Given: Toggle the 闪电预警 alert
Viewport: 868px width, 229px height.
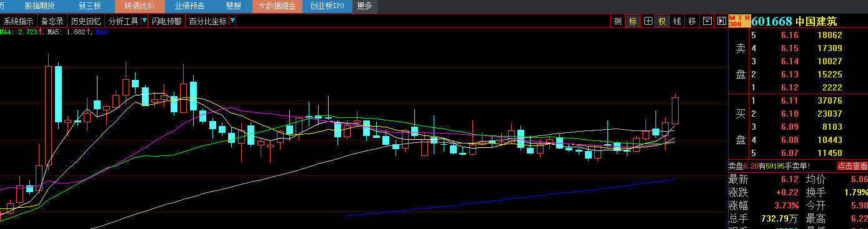Looking at the screenshot, I should click(167, 21).
